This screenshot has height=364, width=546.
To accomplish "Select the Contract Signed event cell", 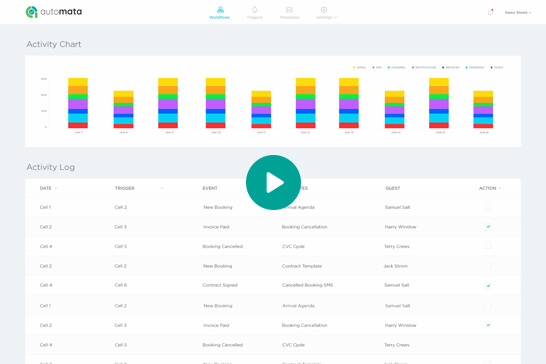I will click(x=220, y=285).
